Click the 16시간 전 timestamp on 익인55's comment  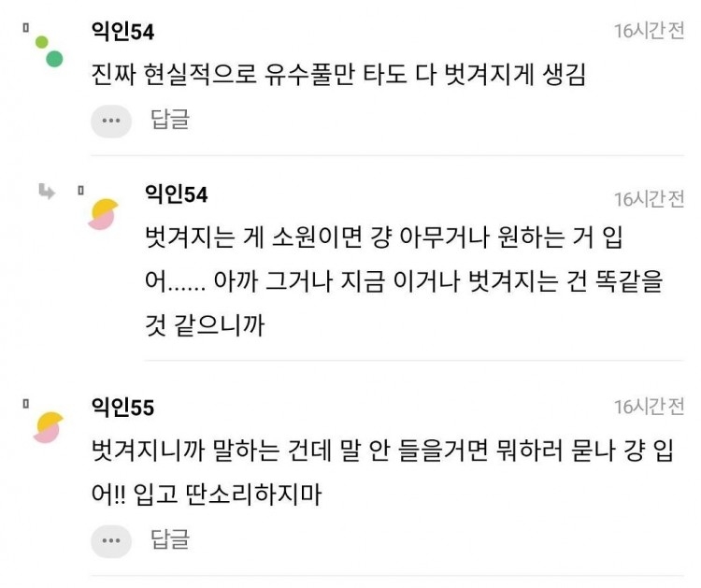click(649, 407)
